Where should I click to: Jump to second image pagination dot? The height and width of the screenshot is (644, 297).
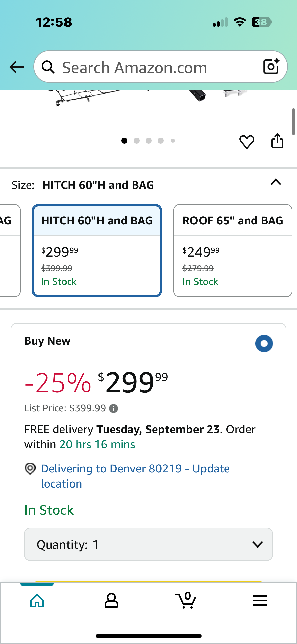(x=137, y=141)
